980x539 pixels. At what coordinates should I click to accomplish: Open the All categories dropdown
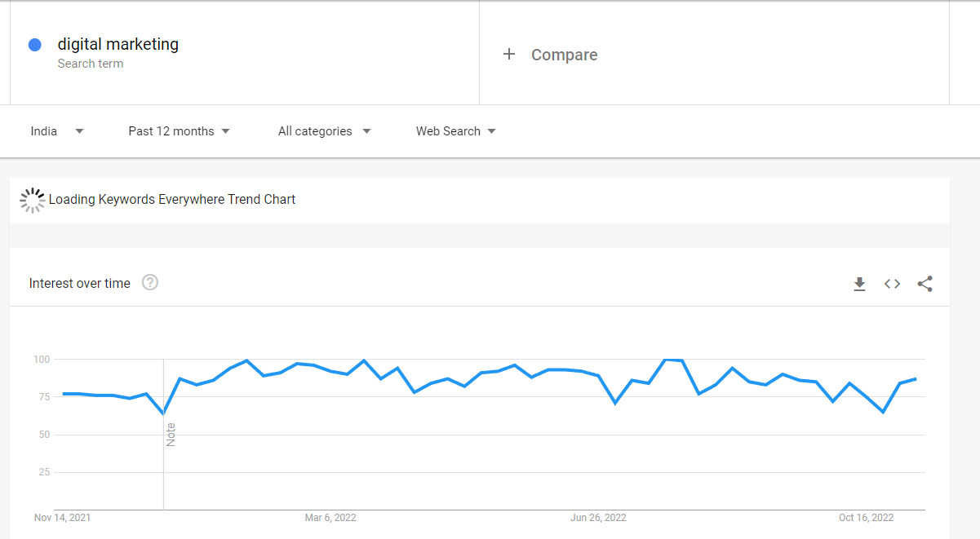click(325, 131)
